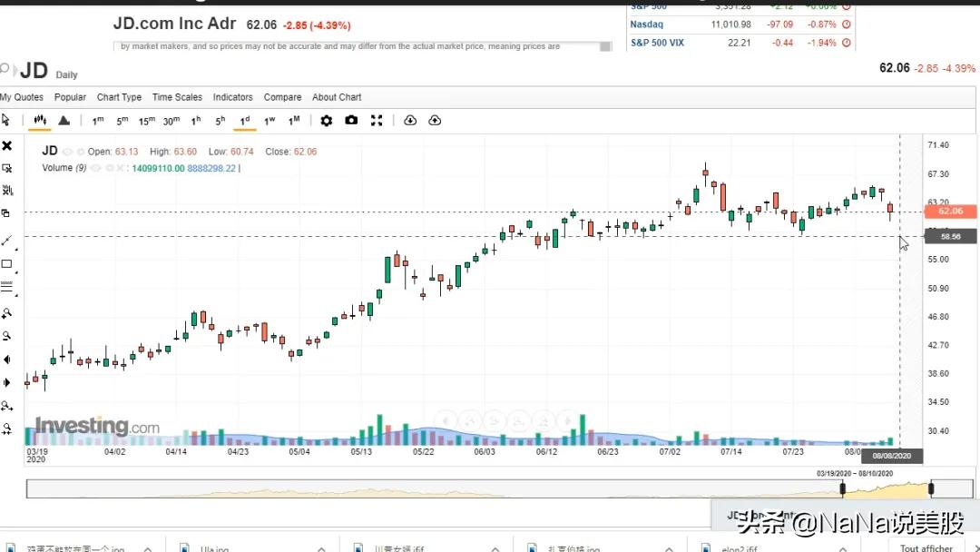
Task: Close the drawing toolbar with X icon
Action: (7, 145)
